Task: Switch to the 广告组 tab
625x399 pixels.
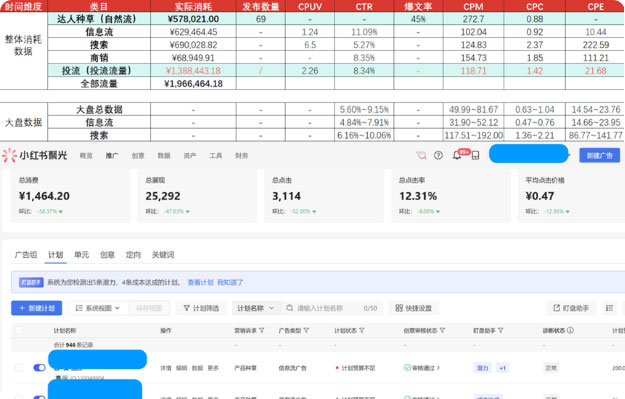Action: point(26,255)
